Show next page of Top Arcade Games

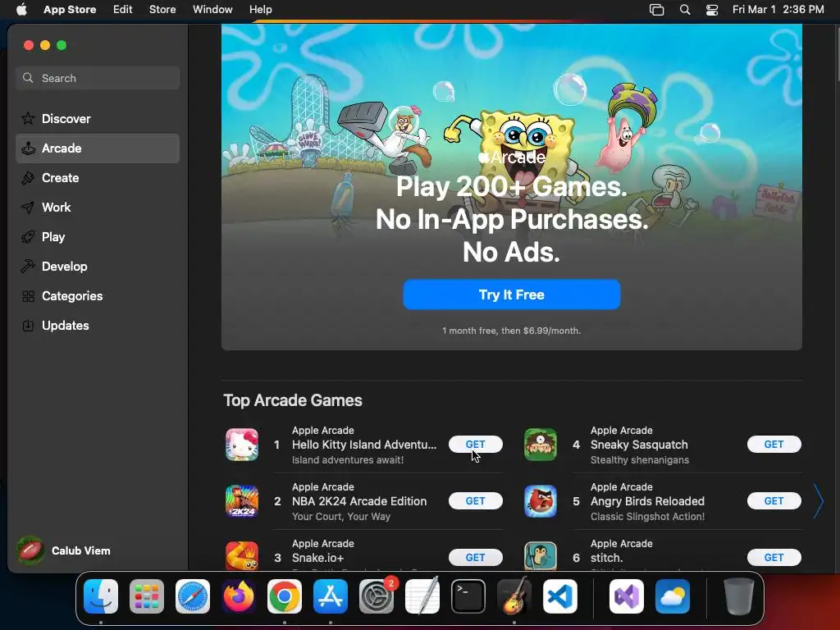point(819,501)
